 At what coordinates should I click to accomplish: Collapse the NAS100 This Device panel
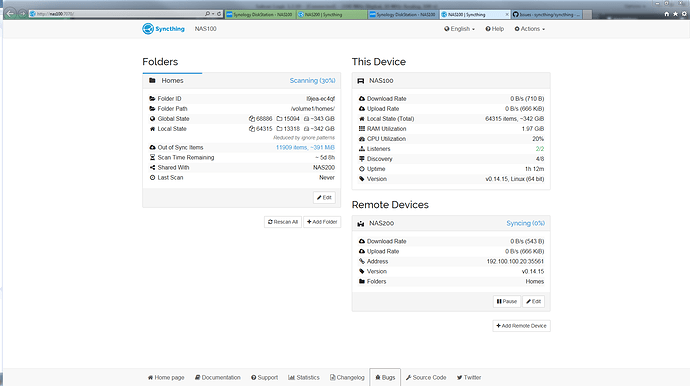[x=451, y=81]
